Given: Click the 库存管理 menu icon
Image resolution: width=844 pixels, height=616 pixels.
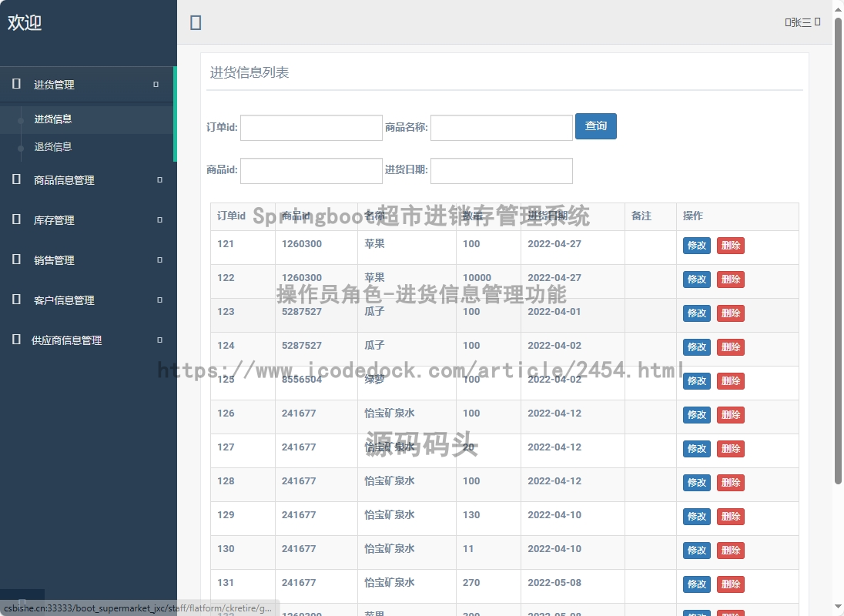Looking at the screenshot, I should [17, 219].
